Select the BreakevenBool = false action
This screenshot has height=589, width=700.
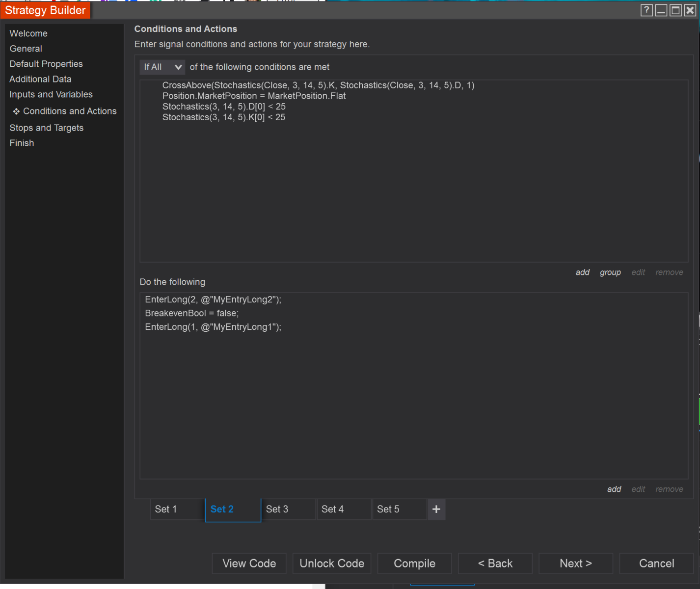point(192,314)
